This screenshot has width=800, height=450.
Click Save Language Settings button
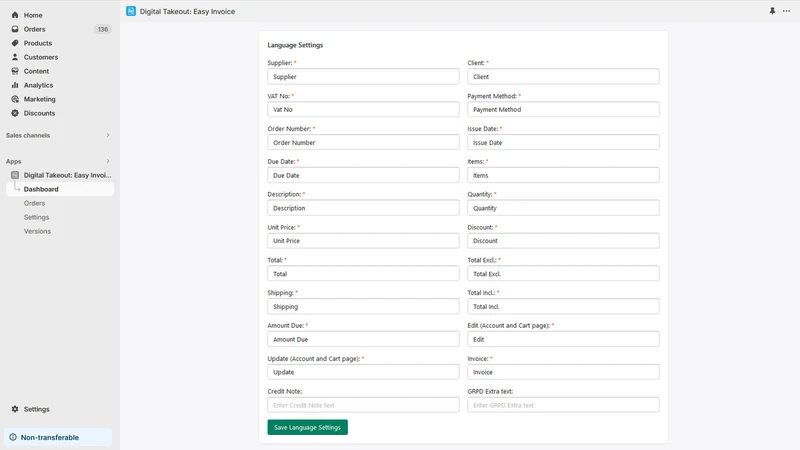307,428
